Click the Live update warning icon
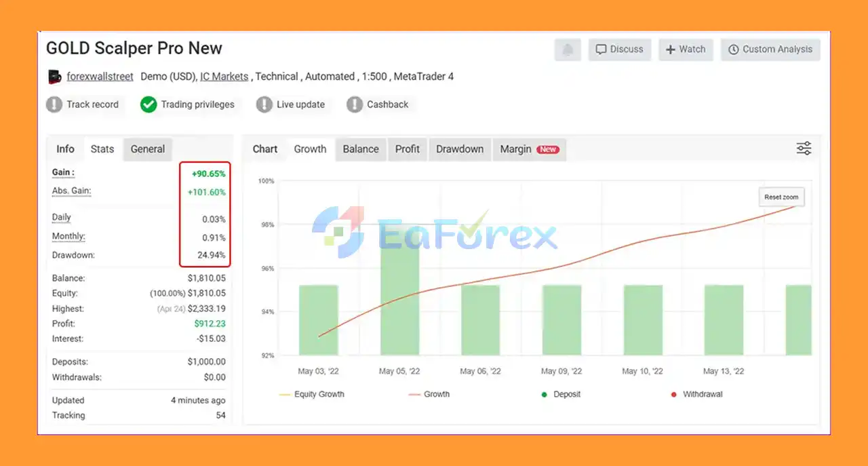Image resolution: width=868 pixels, height=466 pixels. pyautogui.click(x=264, y=104)
